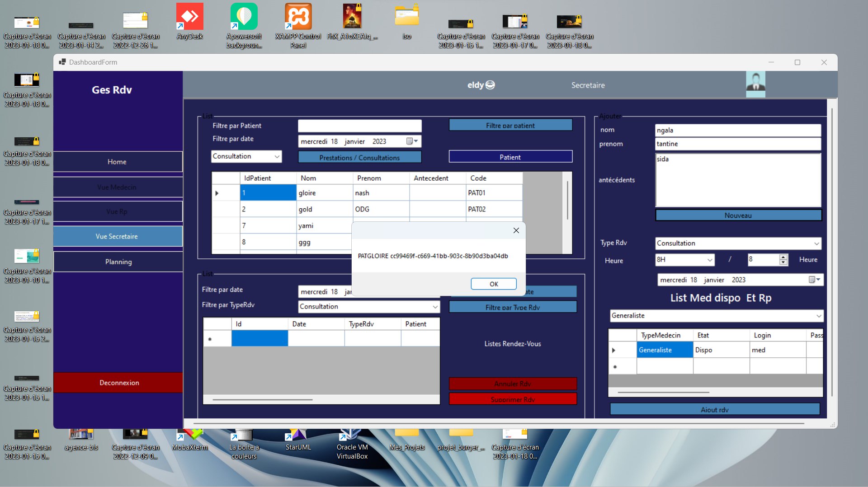
Task: Click up arrow on hour spinner
Action: [x=783, y=257]
